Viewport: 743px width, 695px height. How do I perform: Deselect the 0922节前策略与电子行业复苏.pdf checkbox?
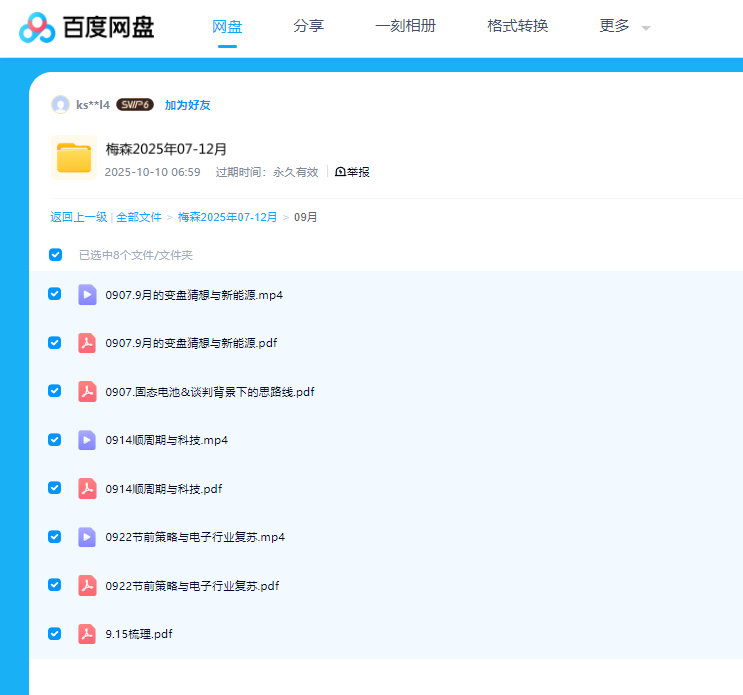[55, 585]
